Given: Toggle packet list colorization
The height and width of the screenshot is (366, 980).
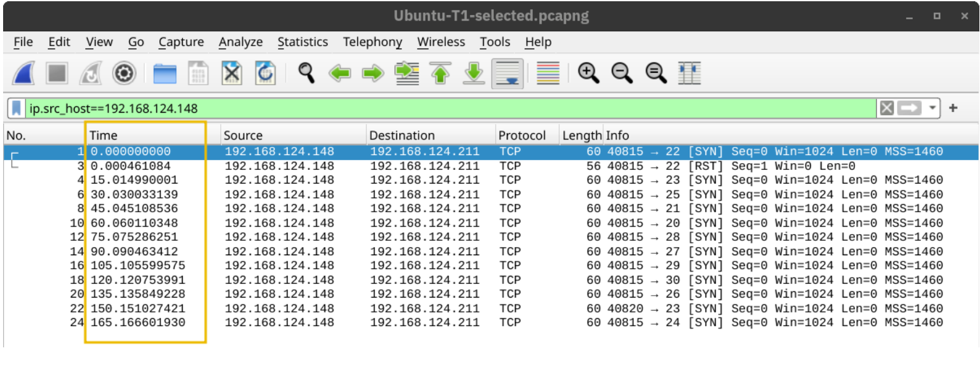Looking at the screenshot, I should point(548,73).
